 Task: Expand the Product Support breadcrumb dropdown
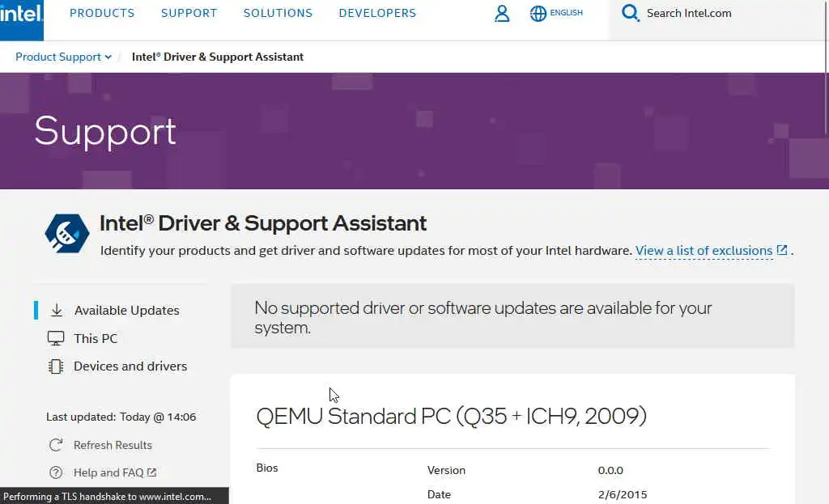point(108,57)
